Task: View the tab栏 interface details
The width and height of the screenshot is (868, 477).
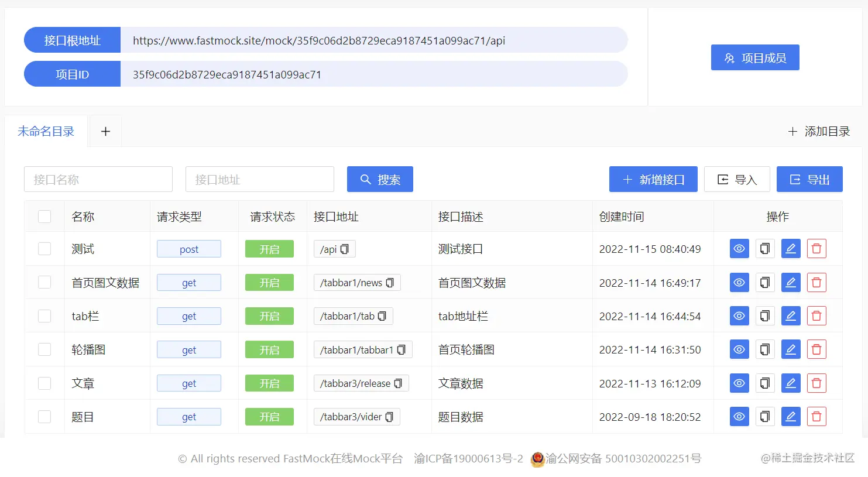Action: coord(739,316)
